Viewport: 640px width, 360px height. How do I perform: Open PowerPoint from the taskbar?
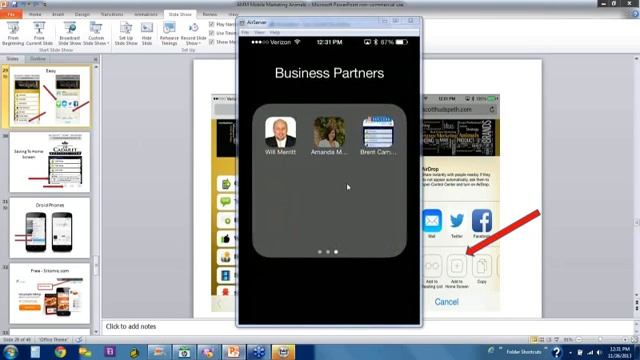pos(233,352)
